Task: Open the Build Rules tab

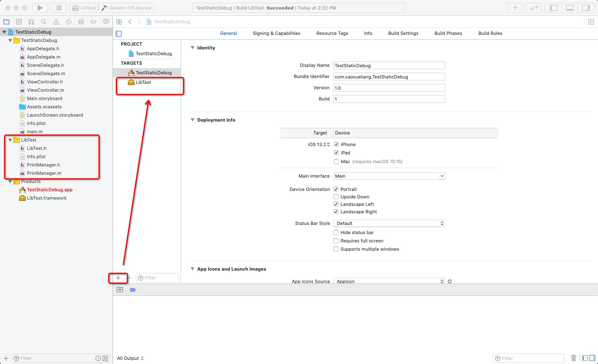Action: (490, 33)
